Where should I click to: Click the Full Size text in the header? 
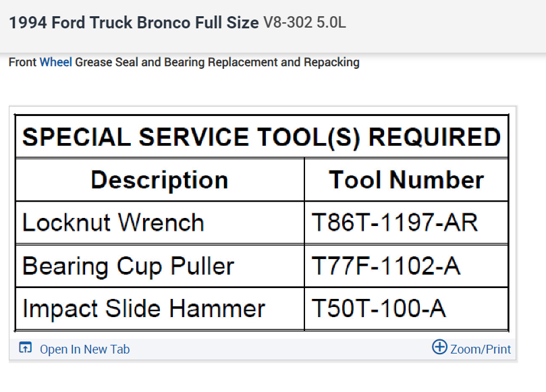pyautogui.click(x=227, y=22)
